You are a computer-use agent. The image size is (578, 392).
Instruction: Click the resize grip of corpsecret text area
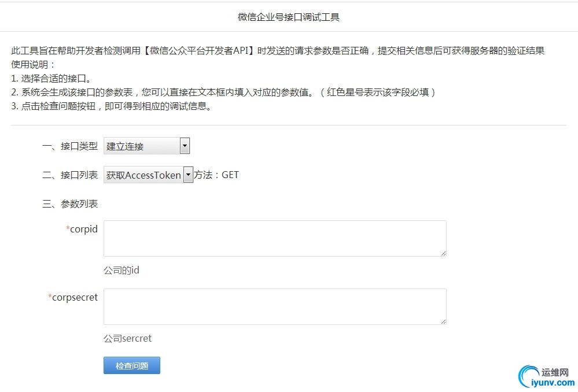[443, 321]
